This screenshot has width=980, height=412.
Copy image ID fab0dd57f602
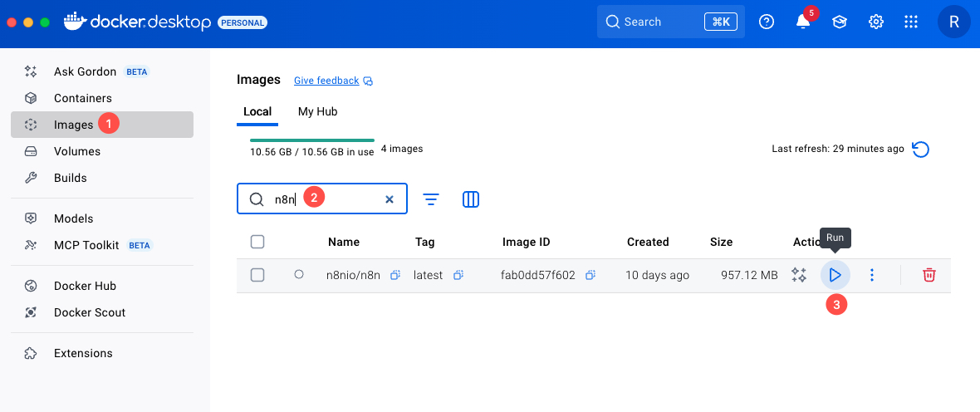coord(590,275)
